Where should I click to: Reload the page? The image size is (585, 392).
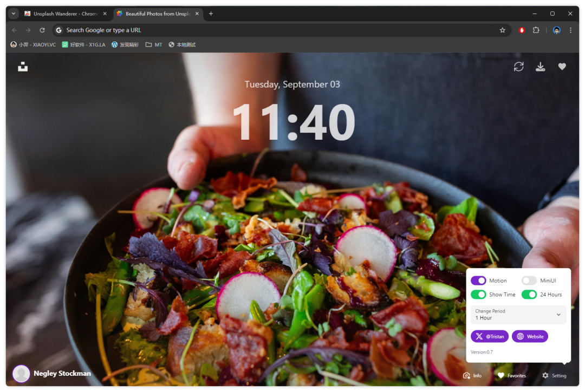pyautogui.click(x=42, y=30)
